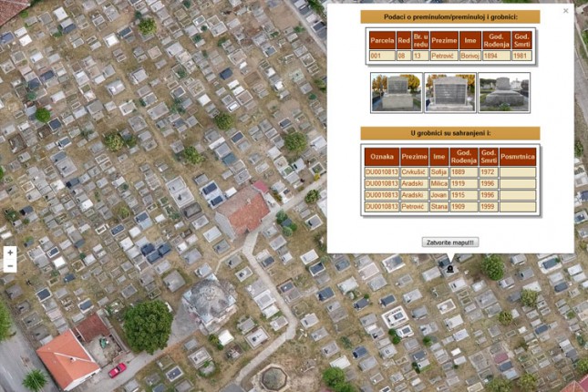
Task: Click the 'U grobnici su sahranjeni' heading bar
Action: (x=450, y=133)
